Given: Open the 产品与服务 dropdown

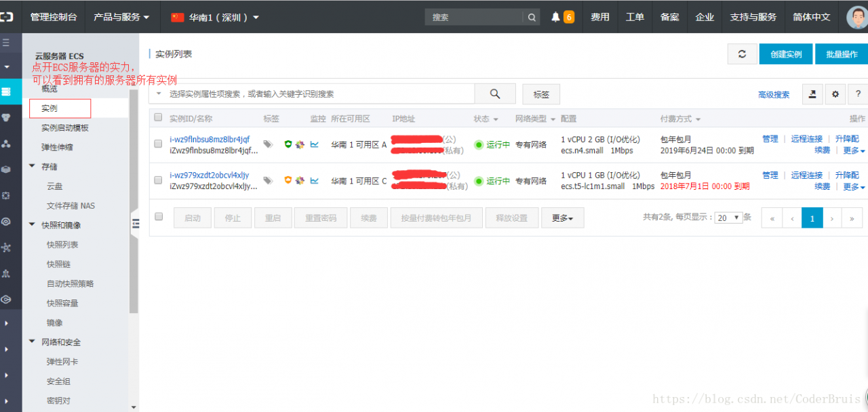Looking at the screenshot, I should (x=121, y=17).
